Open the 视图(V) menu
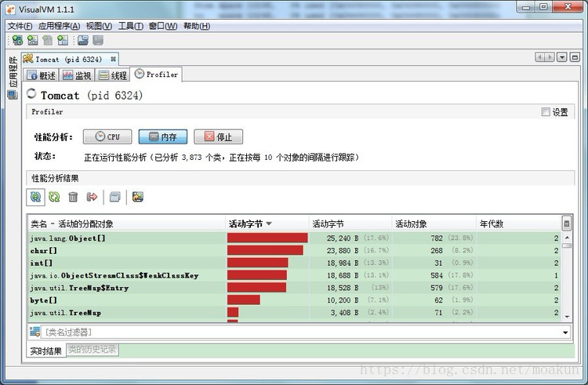 (x=99, y=26)
